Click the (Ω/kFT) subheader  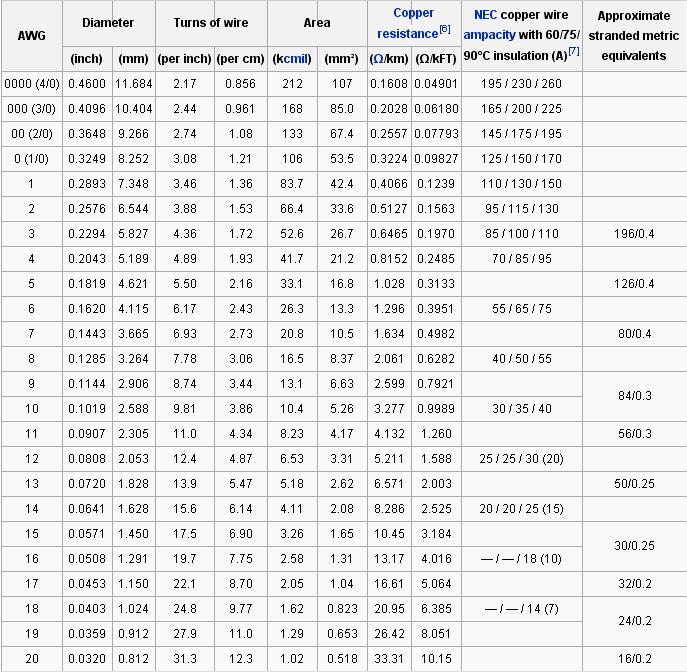[x=436, y=59]
